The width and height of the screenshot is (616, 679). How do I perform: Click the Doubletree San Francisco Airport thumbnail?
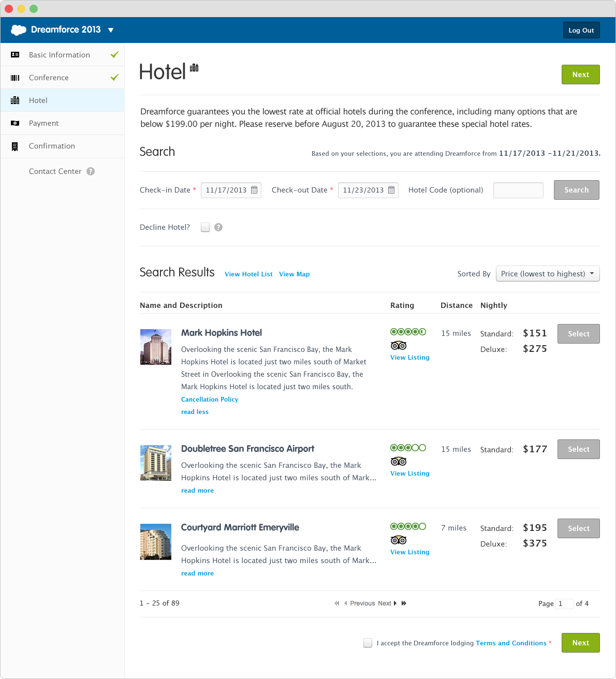coord(156,463)
